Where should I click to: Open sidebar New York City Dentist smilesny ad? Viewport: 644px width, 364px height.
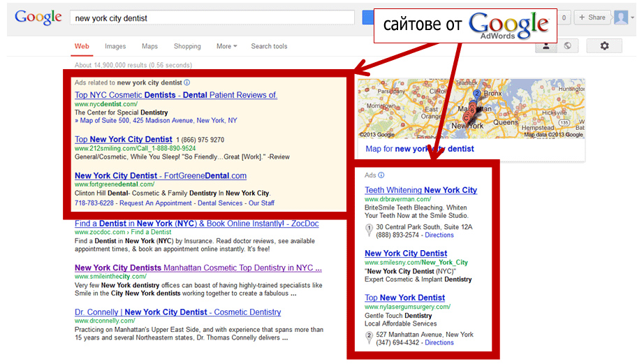tap(406, 254)
